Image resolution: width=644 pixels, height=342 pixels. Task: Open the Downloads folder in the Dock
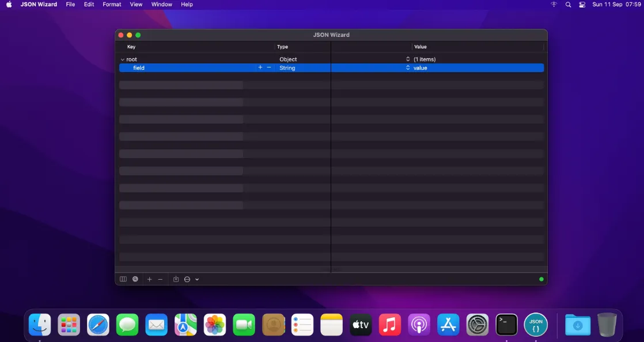578,325
